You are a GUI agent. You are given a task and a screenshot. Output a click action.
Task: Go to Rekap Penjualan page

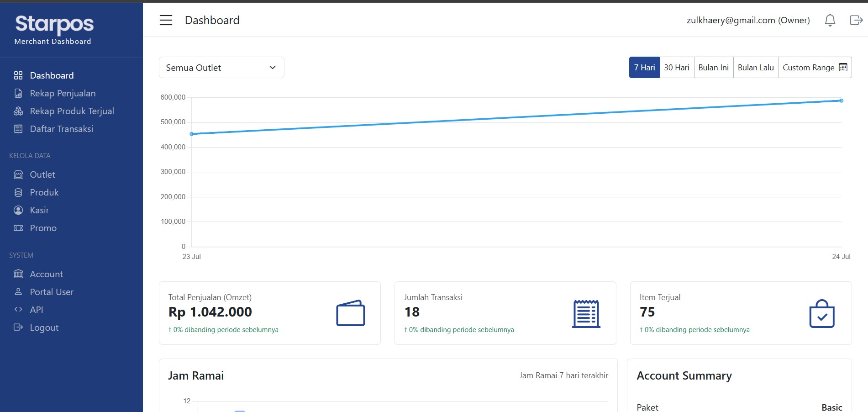63,93
